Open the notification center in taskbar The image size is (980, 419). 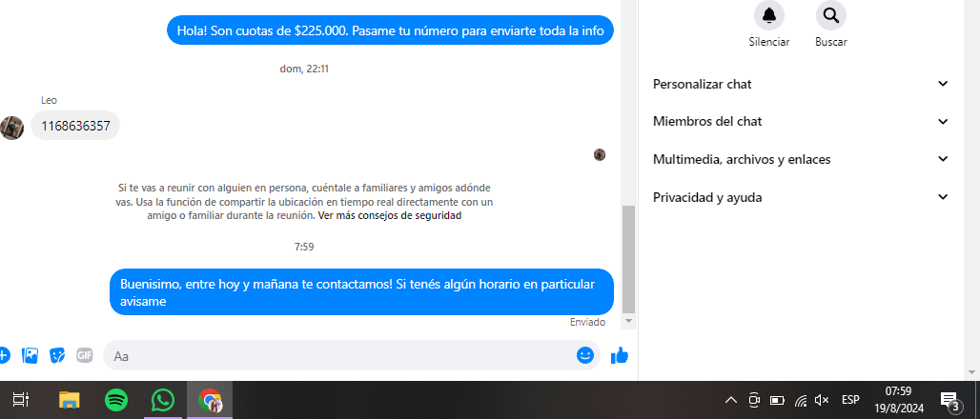coord(950,400)
